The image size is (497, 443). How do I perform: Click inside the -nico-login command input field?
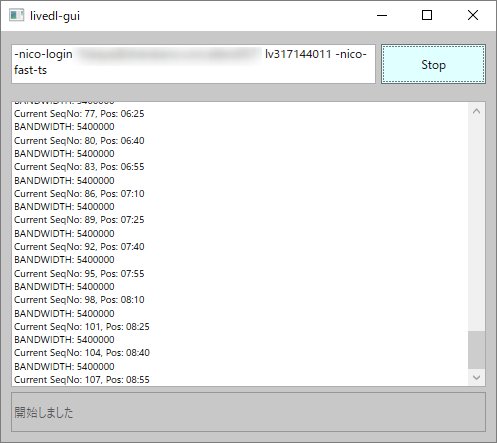[x=193, y=64]
